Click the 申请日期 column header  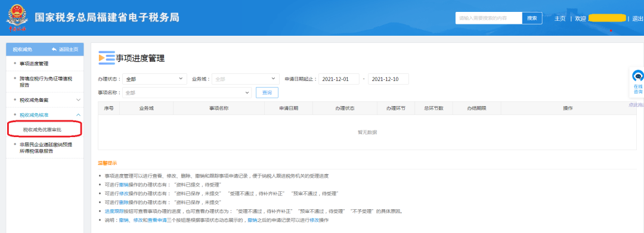289,108
